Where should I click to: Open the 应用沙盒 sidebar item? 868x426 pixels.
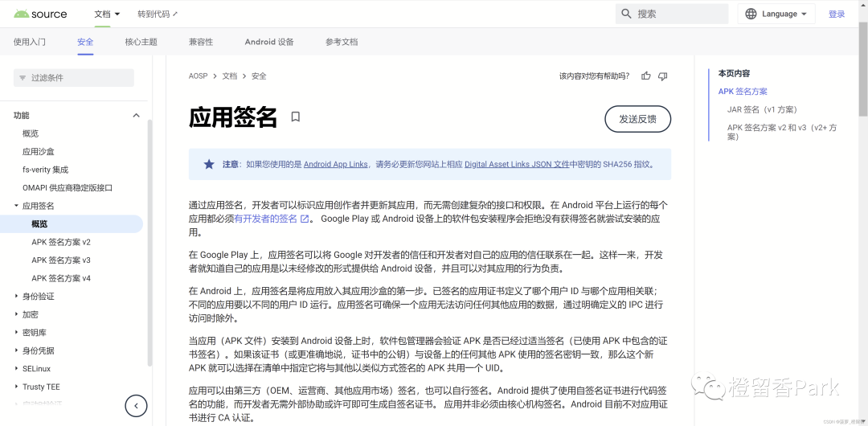[39, 152]
